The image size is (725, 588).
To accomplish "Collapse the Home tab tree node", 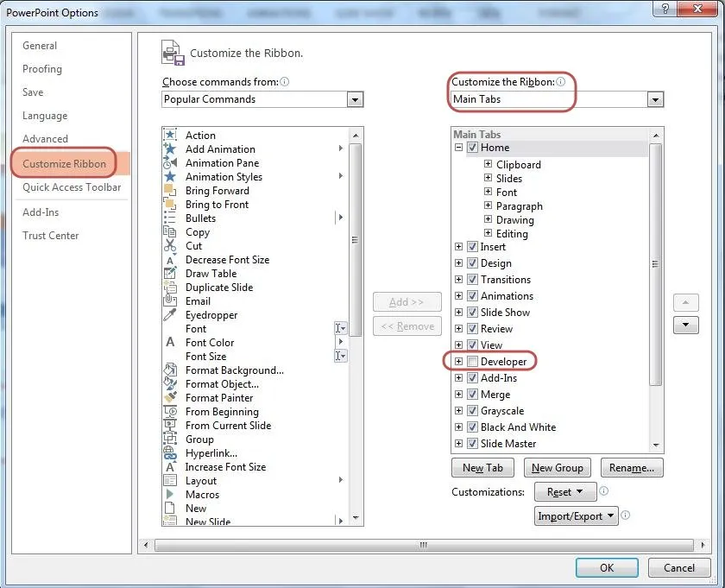I will [x=458, y=148].
